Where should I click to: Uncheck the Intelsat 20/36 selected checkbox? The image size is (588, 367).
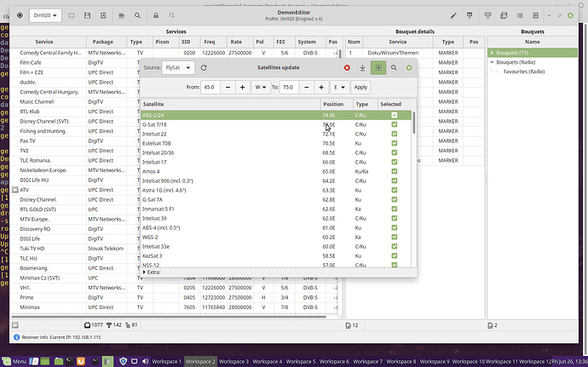[394, 152]
